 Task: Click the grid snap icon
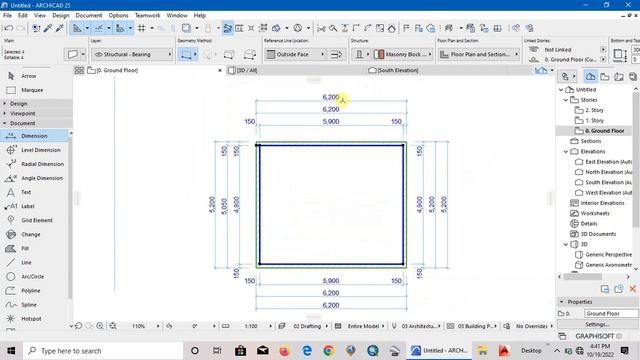click(x=142, y=28)
